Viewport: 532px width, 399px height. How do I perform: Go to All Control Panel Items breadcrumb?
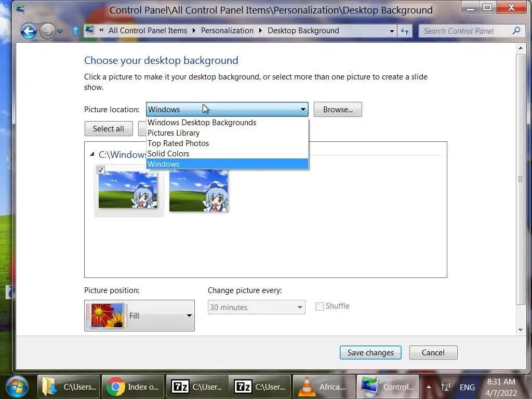[148, 31]
